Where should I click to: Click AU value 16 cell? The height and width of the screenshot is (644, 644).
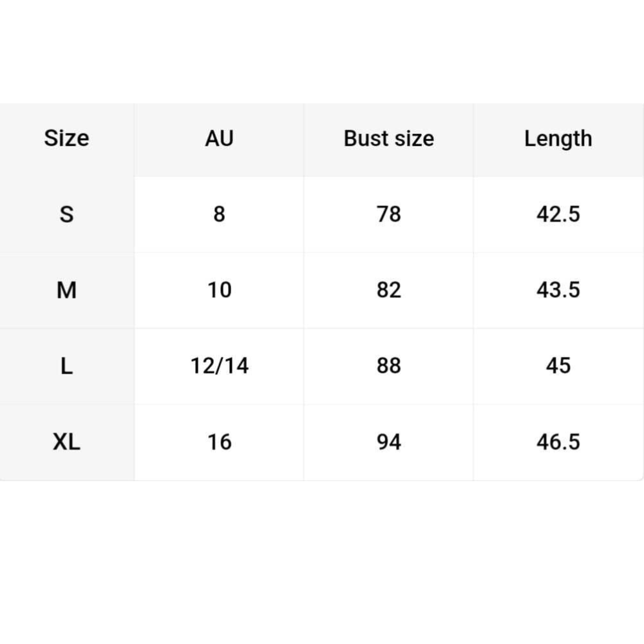(219, 442)
